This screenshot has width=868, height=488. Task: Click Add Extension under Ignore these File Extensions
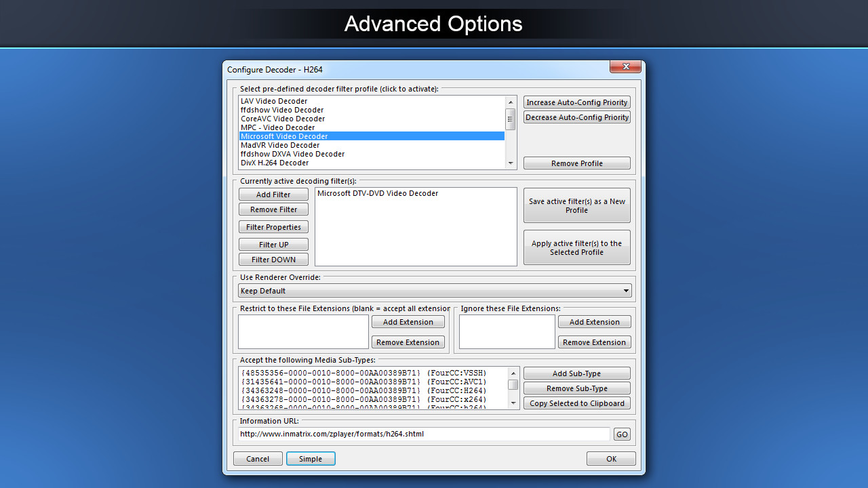pyautogui.click(x=594, y=321)
